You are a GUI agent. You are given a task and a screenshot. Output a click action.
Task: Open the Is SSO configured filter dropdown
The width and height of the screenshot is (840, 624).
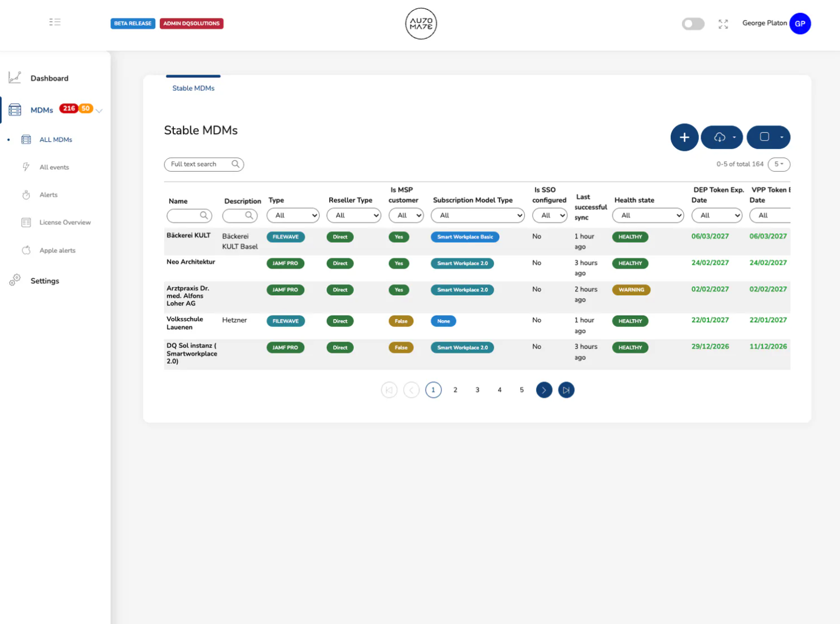(x=550, y=216)
